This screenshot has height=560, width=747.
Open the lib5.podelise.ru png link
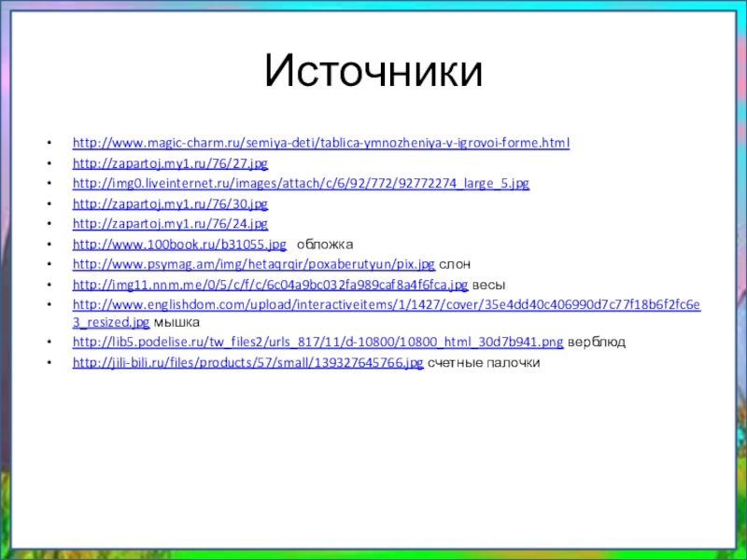[x=317, y=342]
